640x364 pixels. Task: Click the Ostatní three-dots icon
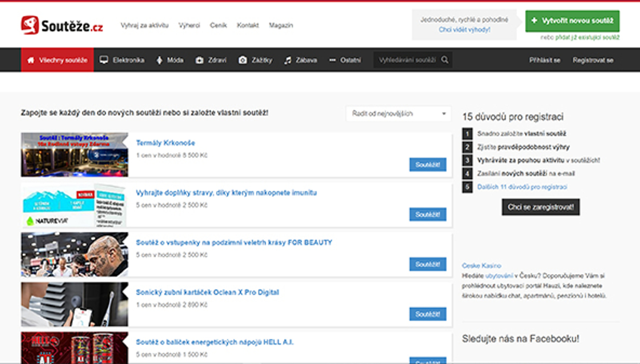pyautogui.click(x=332, y=60)
